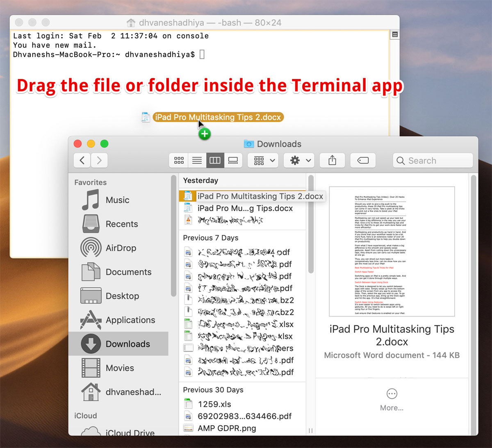Switch to gallery view in Finder toolbar

(233, 160)
